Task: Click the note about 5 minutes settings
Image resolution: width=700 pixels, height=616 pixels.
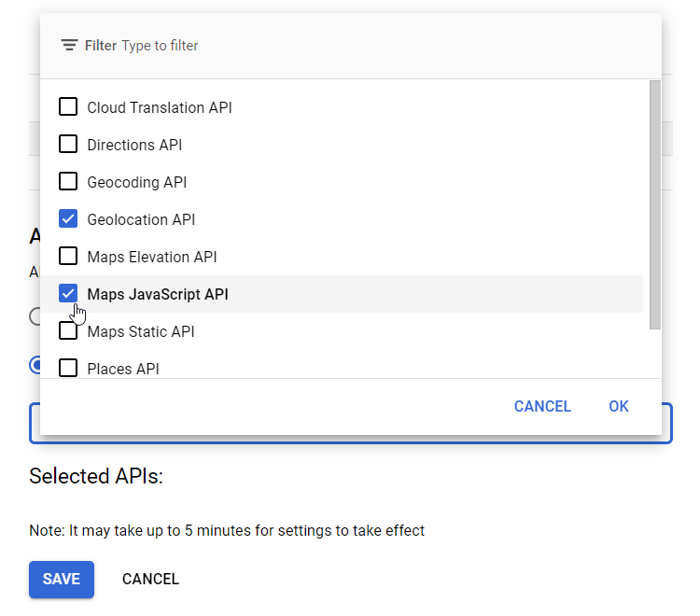Action: [227, 530]
